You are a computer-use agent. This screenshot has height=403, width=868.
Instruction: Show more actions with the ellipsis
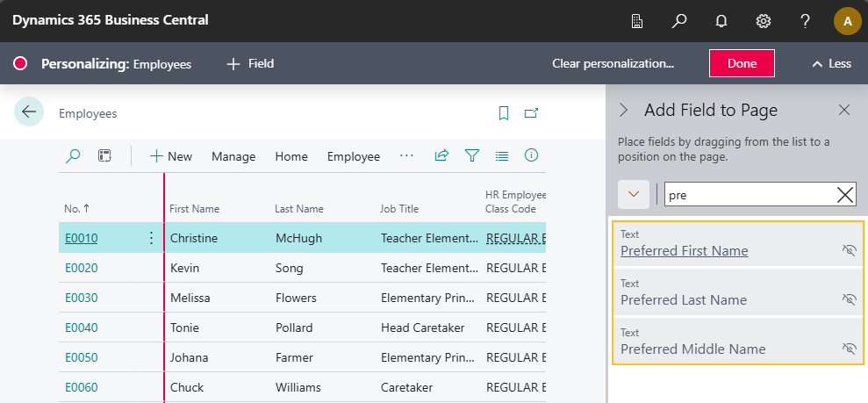coord(407,156)
